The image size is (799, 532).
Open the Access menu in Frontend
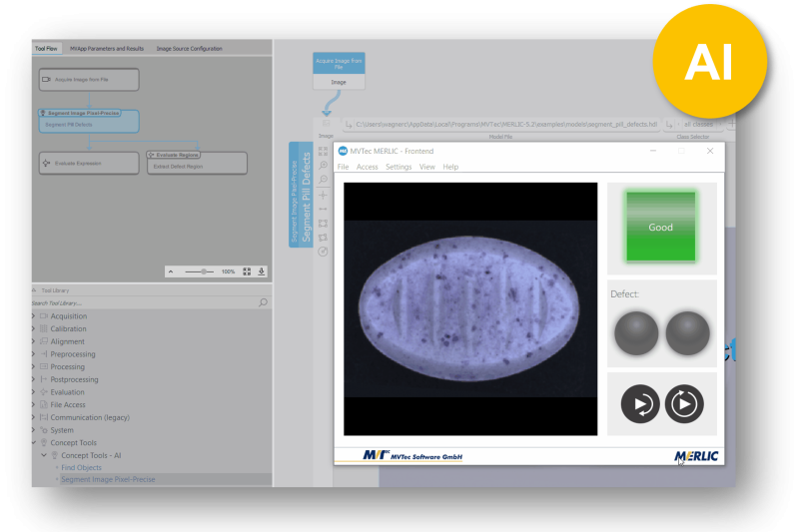tap(367, 167)
